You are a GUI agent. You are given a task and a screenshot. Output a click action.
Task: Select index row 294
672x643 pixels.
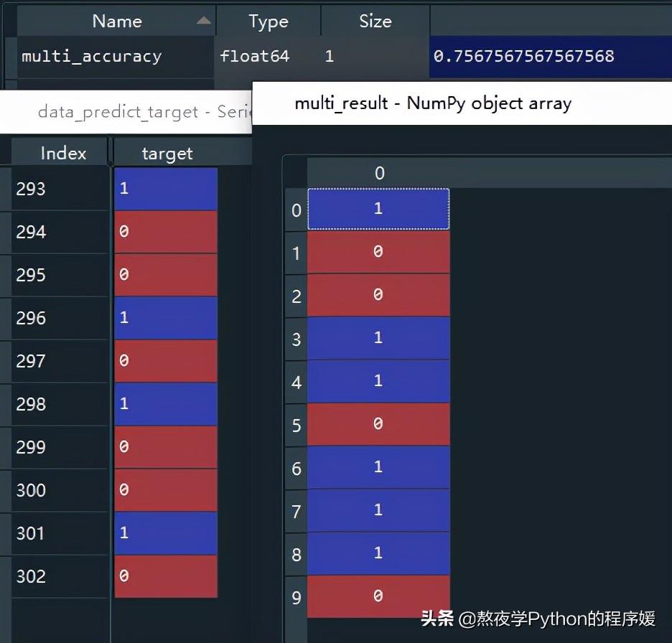[x=60, y=232]
